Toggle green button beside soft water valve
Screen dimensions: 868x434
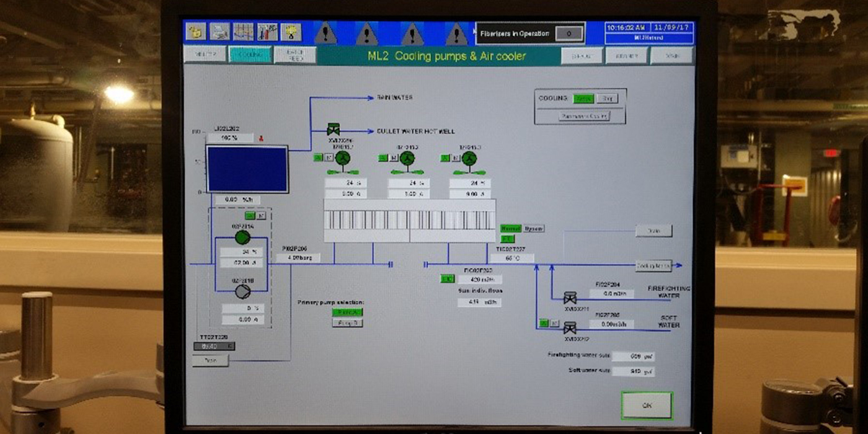coord(544,323)
